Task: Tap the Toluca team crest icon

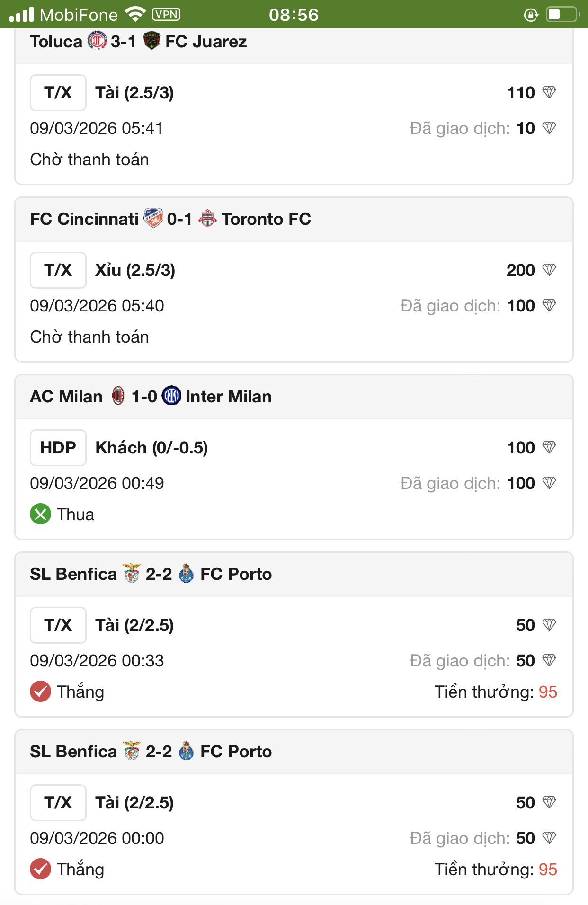Action: pos(97,41)
